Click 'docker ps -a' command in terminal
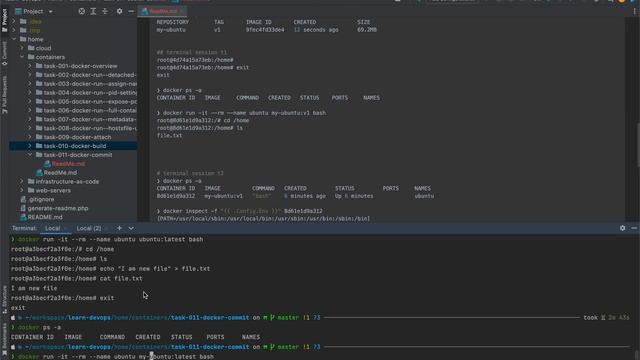 click(x=36, y=327)
